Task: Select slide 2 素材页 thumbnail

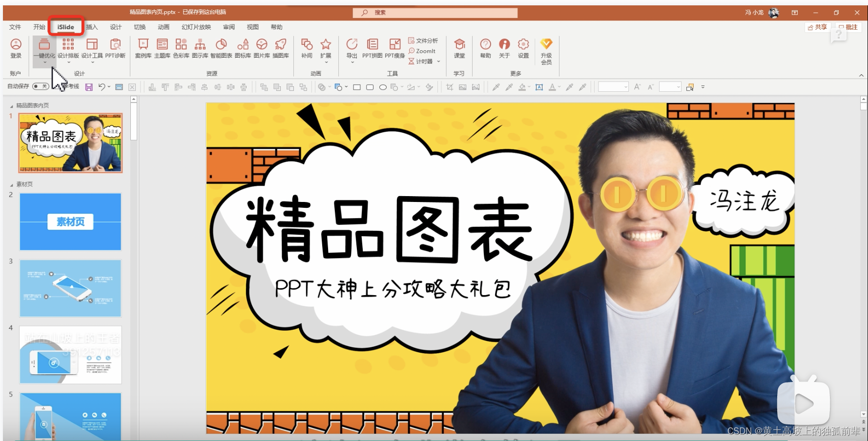Action: [x=70, y=222]
